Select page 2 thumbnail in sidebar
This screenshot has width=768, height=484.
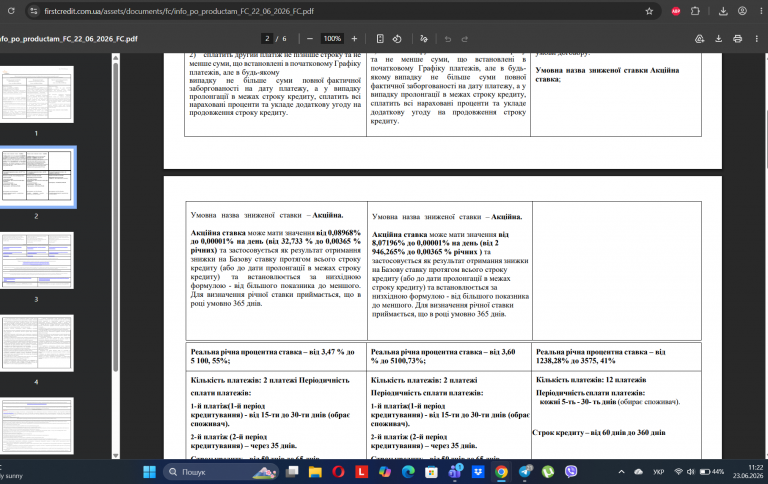coord(37,177)
